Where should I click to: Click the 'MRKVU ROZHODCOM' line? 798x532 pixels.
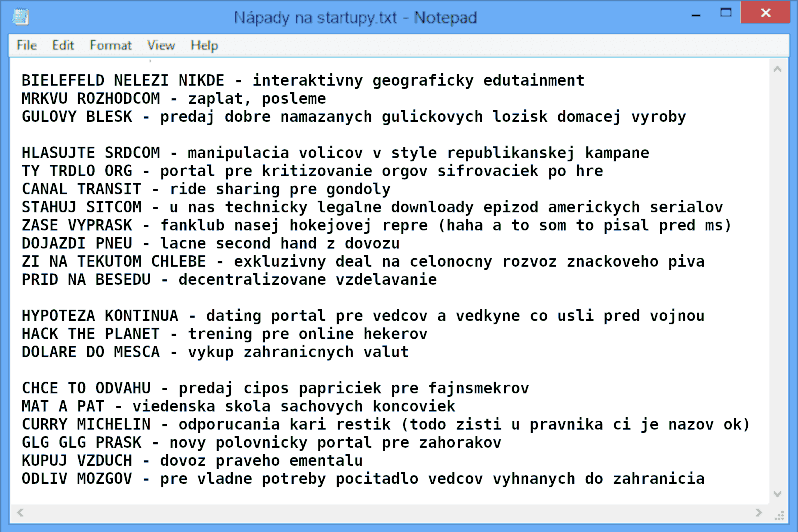174,99
